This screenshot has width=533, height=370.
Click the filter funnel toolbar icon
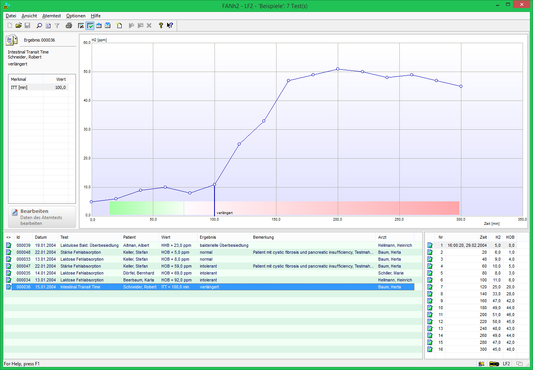(x=57, y=26)
